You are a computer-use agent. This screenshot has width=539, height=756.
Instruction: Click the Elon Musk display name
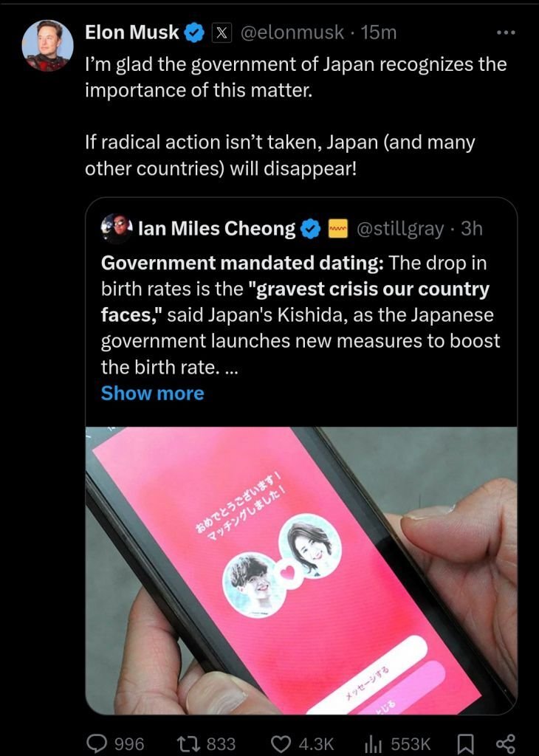coord(131,32)
